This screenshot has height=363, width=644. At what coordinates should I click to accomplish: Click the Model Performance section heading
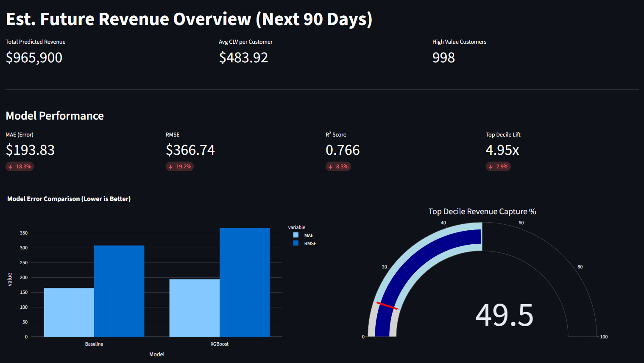[x=55, y=115]
